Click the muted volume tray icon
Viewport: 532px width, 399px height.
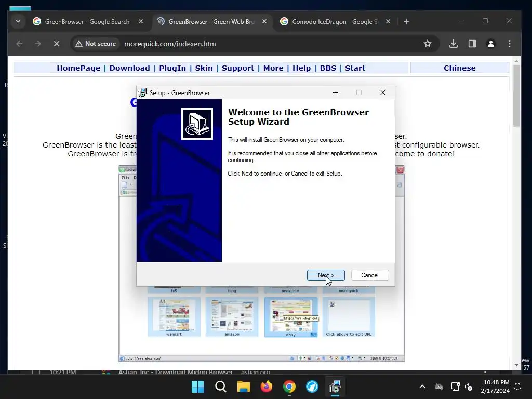[469, 387]
